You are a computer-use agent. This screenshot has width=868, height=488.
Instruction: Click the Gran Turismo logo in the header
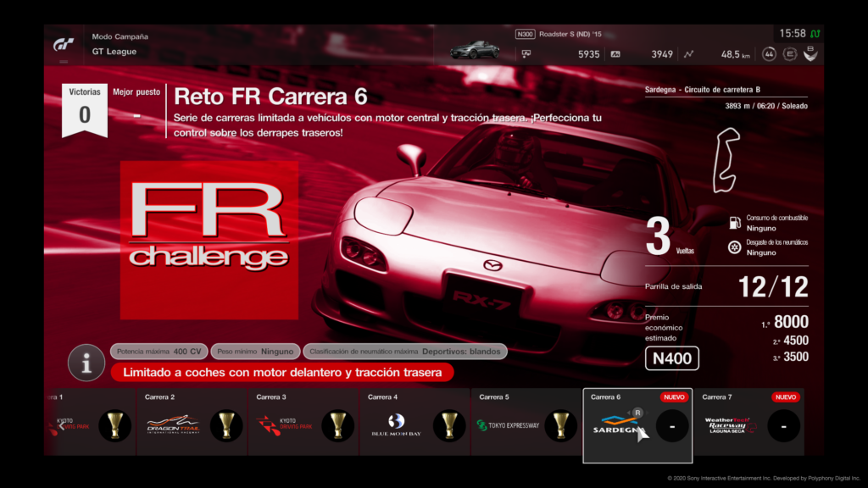pos(63,44)
